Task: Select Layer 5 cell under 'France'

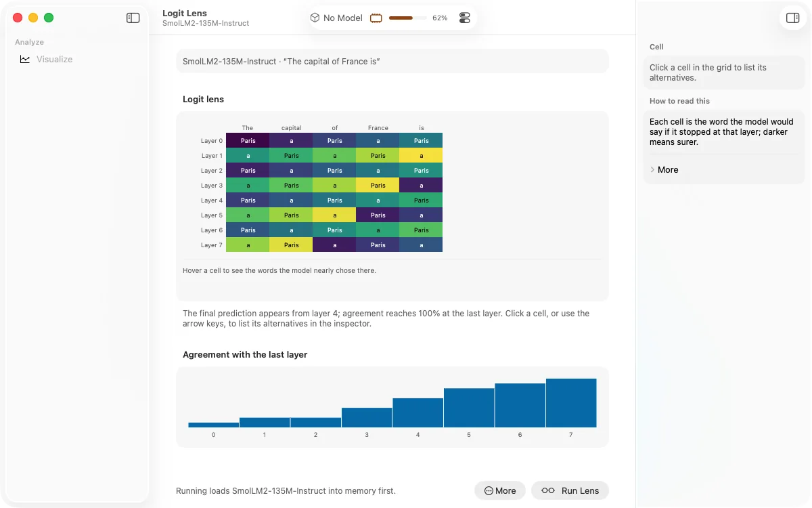Action: (x=378, y=215)
